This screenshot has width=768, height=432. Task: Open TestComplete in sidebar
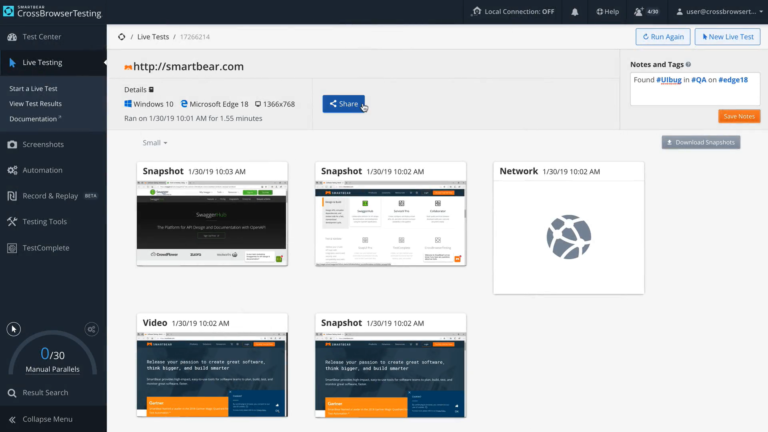46,248
